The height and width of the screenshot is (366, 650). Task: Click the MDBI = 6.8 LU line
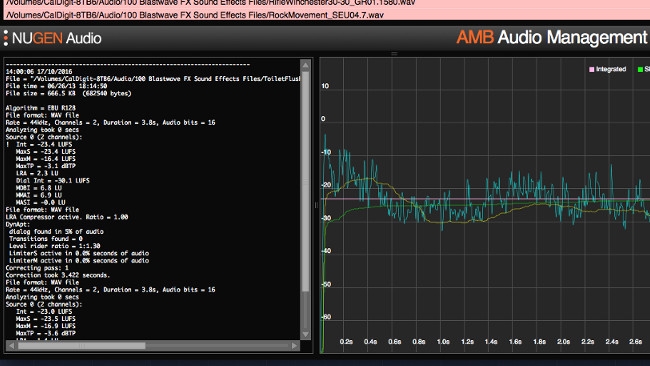click(x=39, y=188)
